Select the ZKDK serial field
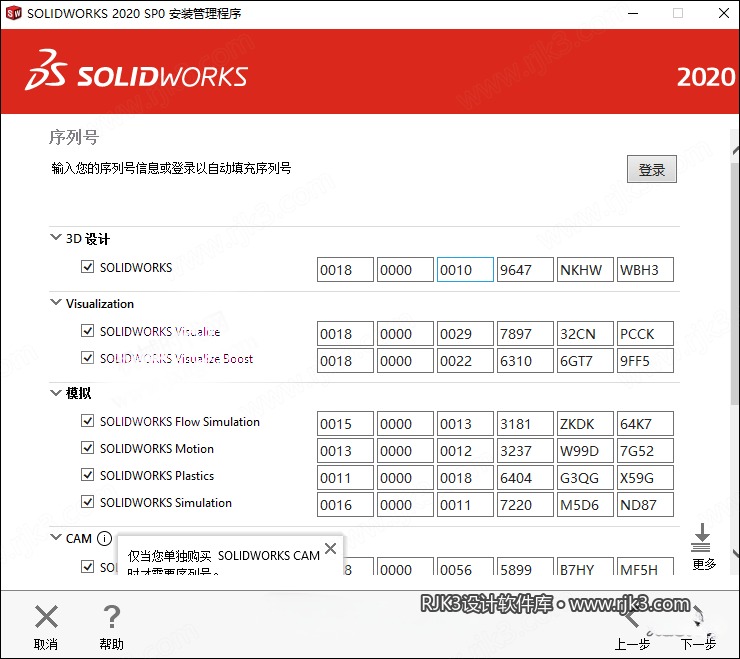The image size is (740, 659). (x=585, y=423)
